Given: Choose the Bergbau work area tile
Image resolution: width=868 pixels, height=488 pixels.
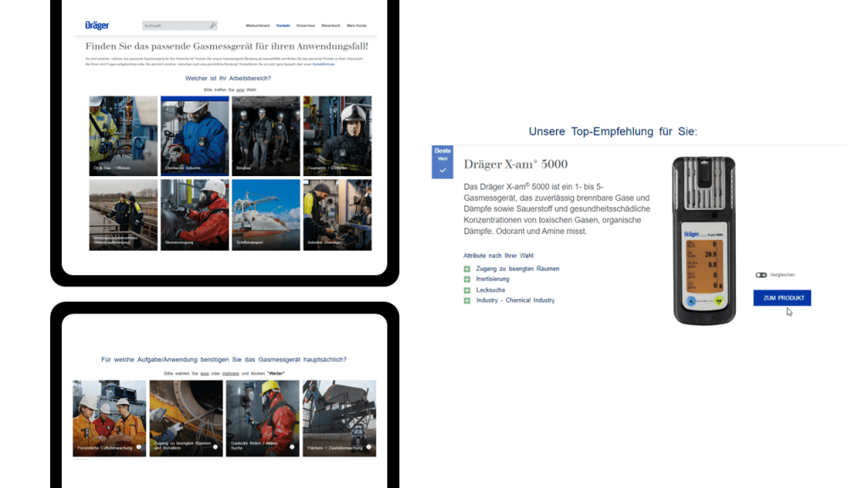Looking at the screenshot, I should click(x=265, y=136).
